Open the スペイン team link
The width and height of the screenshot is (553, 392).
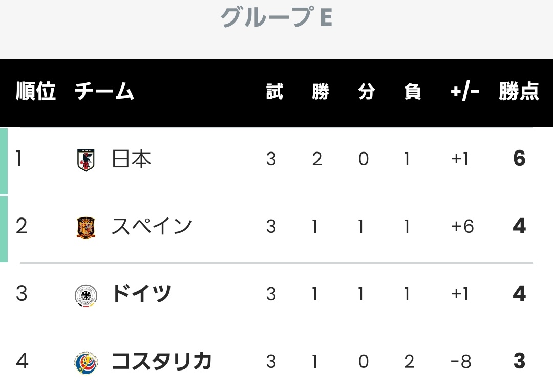pos(152,226)
